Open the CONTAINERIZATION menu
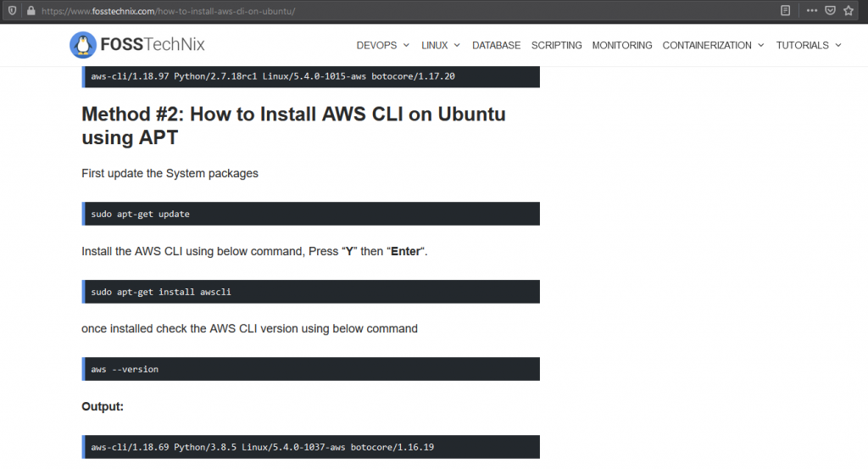Screen dimensions: 868x469 (707, 46)
